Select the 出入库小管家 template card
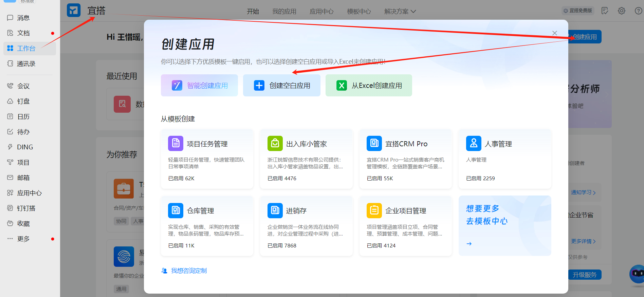 click(306, 159)
